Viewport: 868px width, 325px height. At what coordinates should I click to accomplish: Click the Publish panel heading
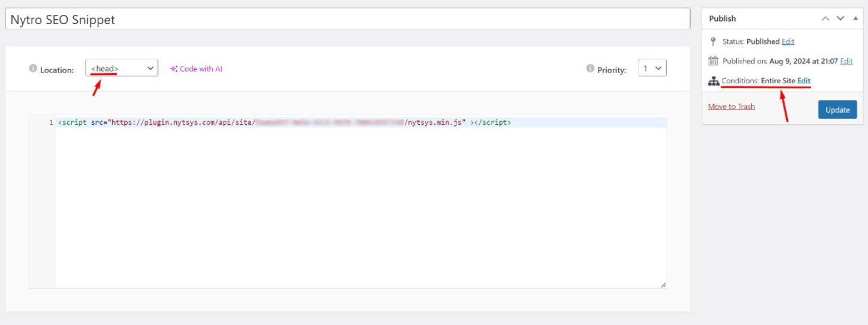tap(722, 19)
